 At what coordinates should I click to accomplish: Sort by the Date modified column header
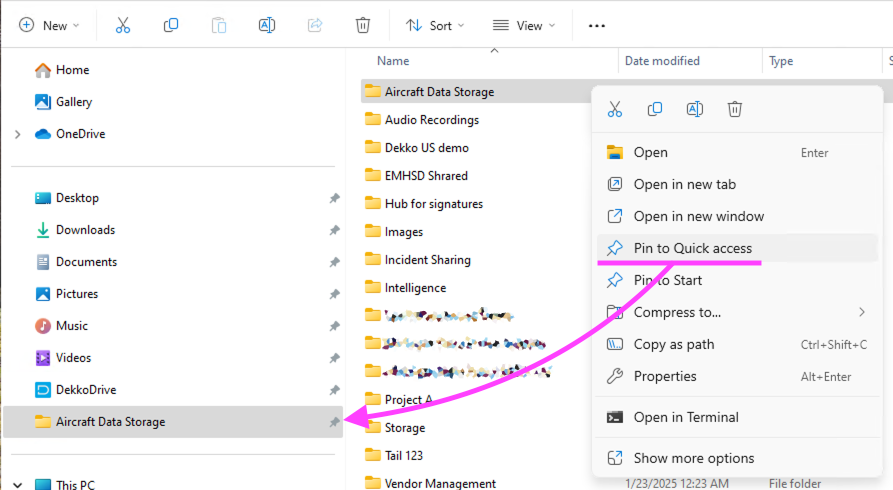click(x=662, y=61)
